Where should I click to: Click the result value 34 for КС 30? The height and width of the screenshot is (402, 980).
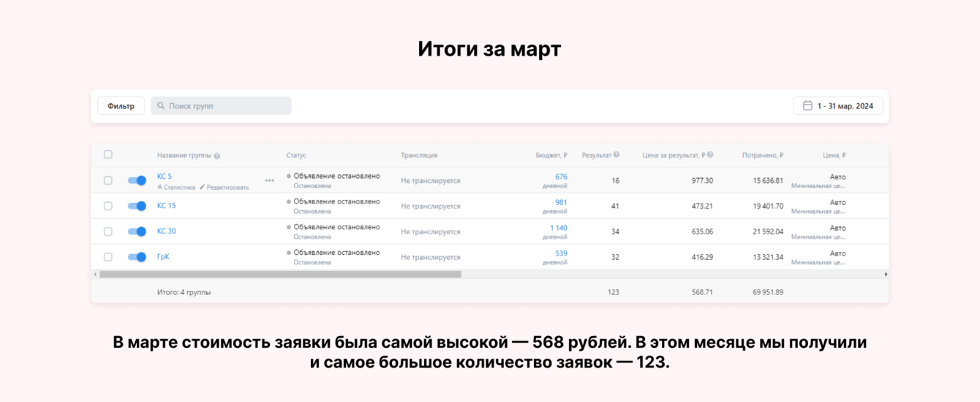pyautogui.click(x=615, y=232)
